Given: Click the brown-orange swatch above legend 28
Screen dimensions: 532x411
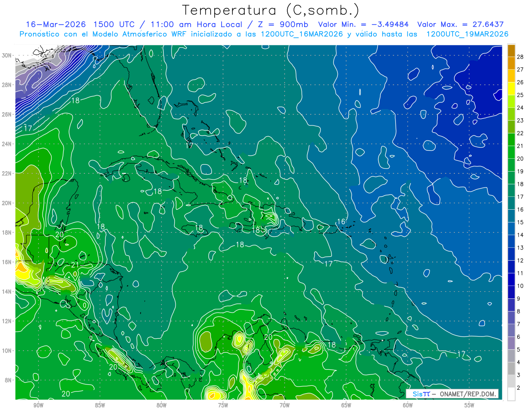Looking at the screenshot, I should tap(511, 51).
